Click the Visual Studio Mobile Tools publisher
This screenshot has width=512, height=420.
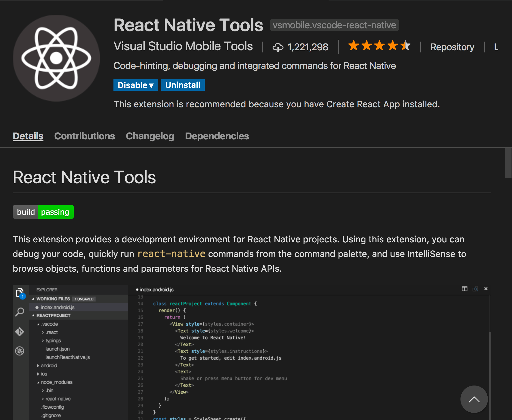183,46
